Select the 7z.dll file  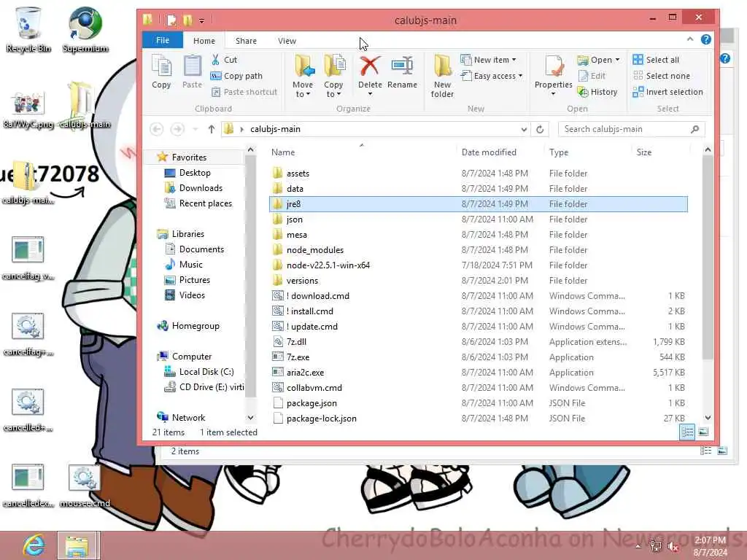[478, 342]
